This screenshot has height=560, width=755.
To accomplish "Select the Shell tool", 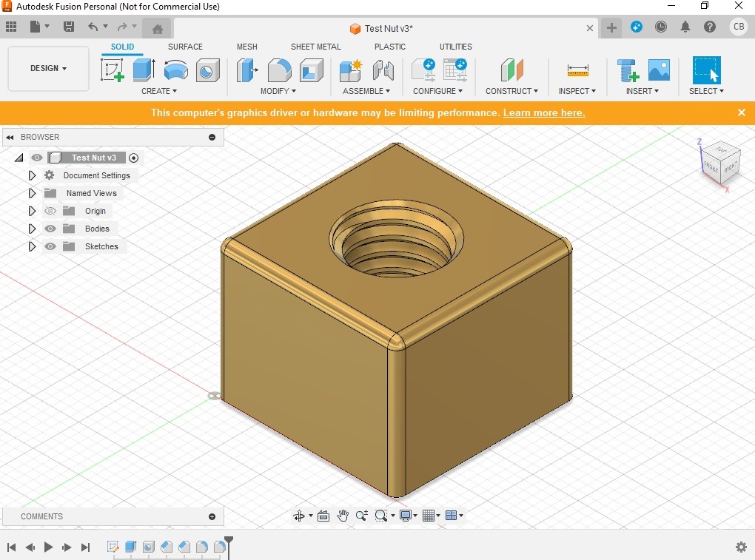I will (x=312, y=70).
